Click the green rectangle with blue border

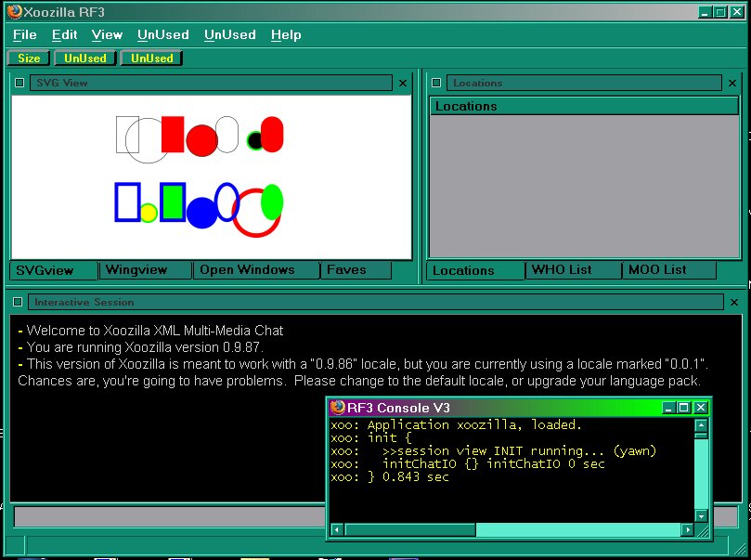(173, 202)
